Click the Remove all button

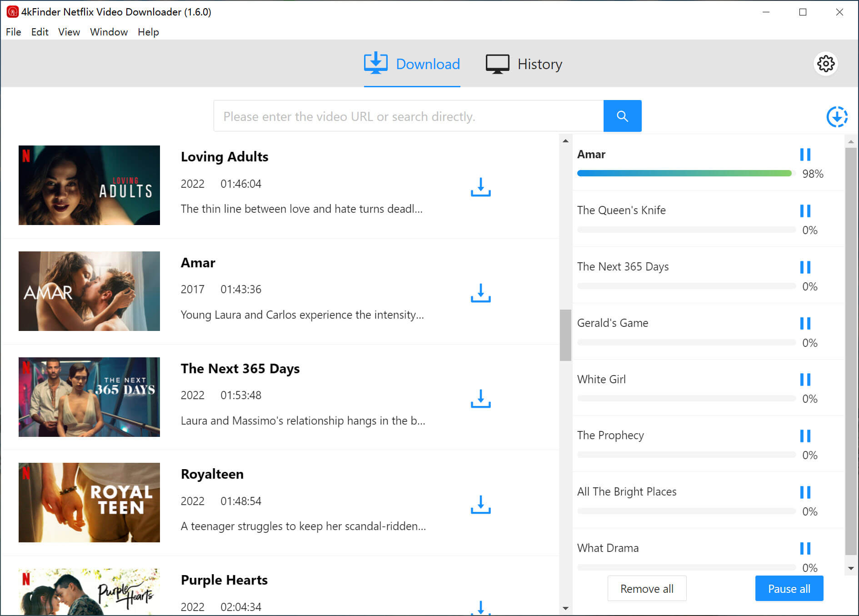pos(647,589)
